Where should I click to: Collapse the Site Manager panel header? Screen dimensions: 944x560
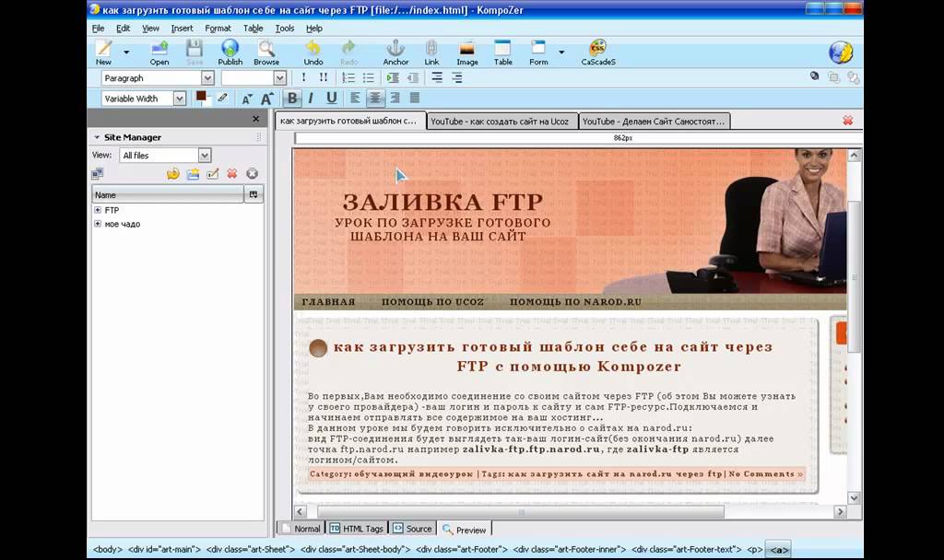point(96,137)
